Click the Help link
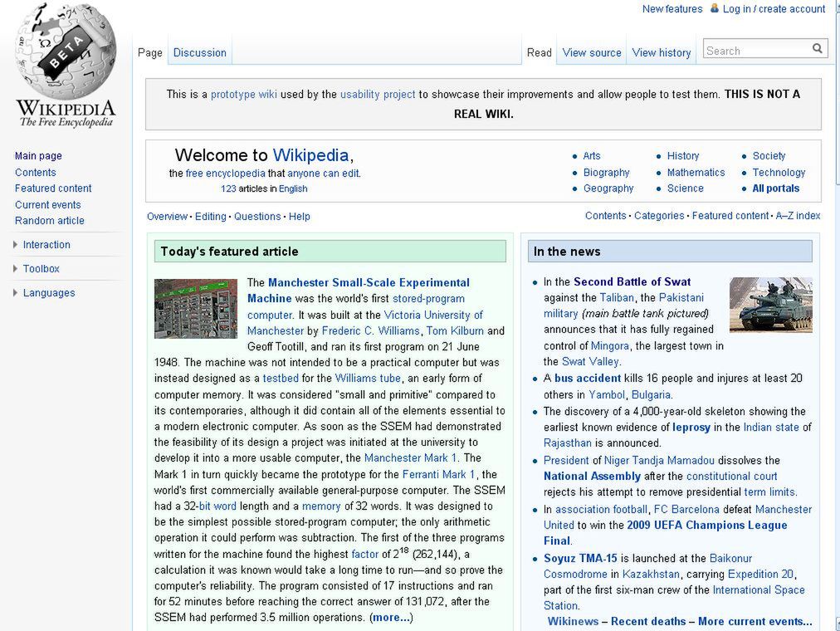 click(x=300, y=217)
